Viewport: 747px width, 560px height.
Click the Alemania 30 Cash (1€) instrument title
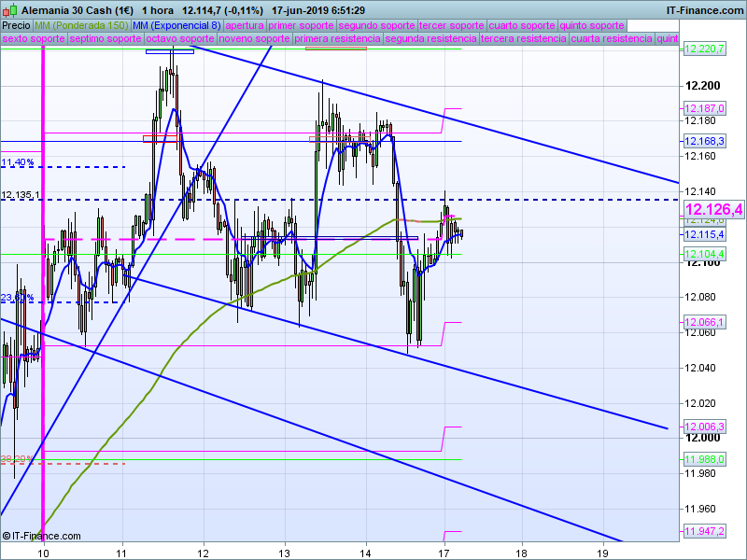[x=78, y=10]
